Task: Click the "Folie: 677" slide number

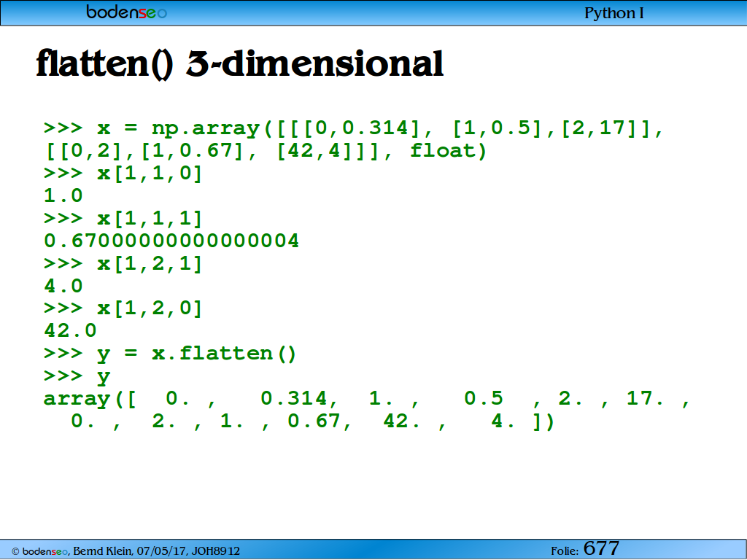Action: tap(585, 549)
